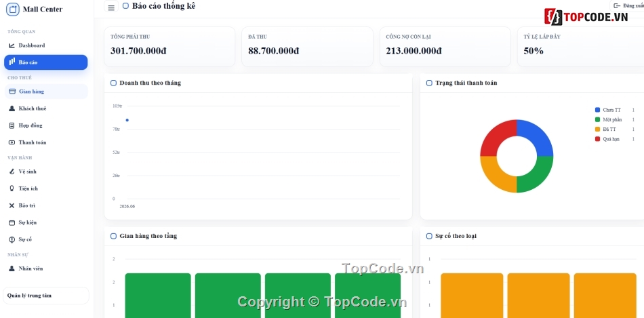Click the Báo cáo bar chart icon
Image resolution: width=644 pixels, height=318 pixels.
coord(12,62)
